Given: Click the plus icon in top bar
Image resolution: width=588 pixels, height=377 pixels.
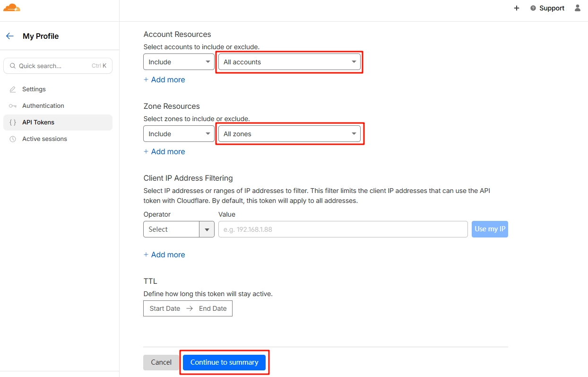Looking at the screenshot, I should 517,8.
